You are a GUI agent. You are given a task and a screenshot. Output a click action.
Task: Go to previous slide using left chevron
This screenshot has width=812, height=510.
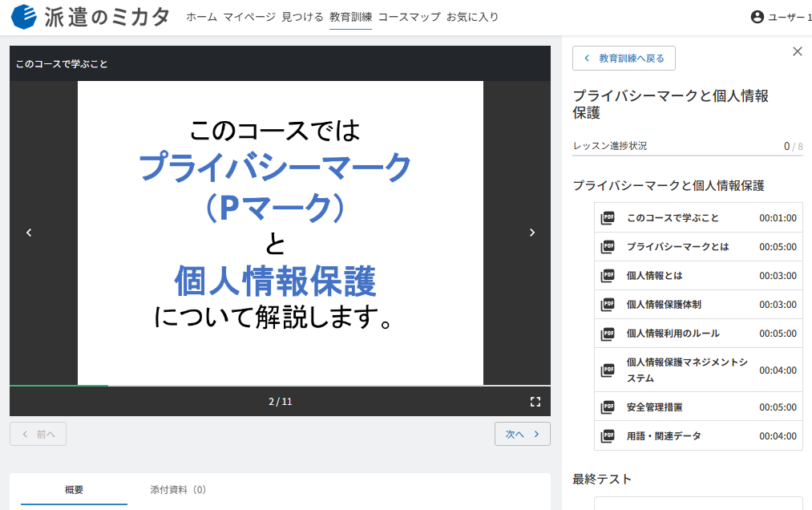pos(29,233)
